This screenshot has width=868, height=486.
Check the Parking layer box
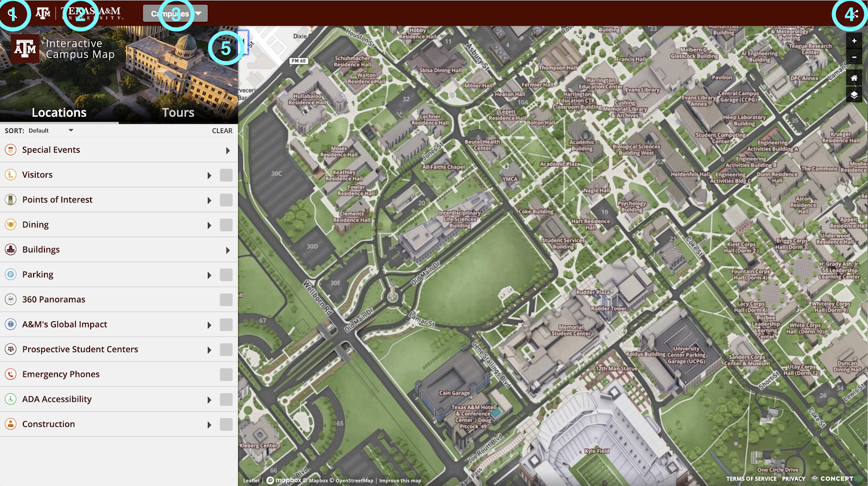click(226, 275)
